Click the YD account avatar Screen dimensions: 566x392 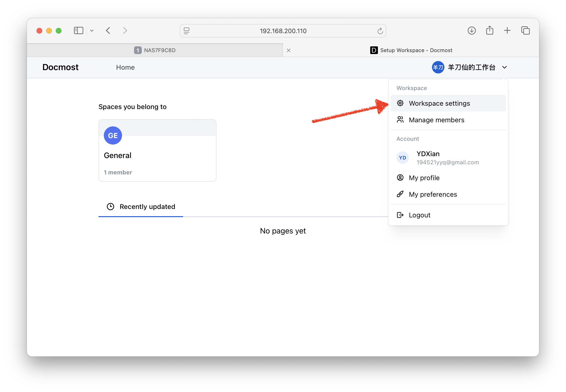click(x=402, y=158)
